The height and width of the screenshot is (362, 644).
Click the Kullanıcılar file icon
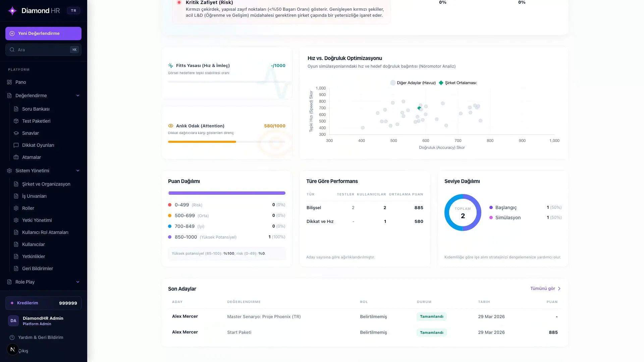16,244
